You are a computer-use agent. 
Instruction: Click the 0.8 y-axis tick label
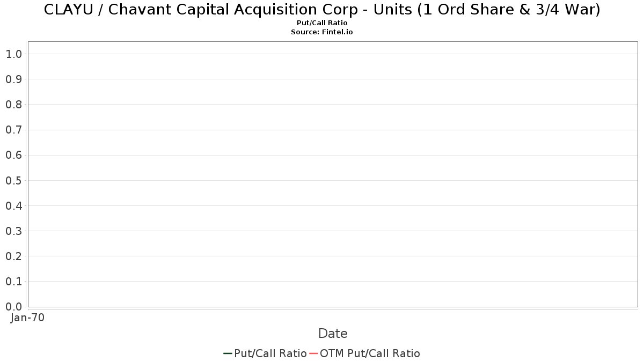pos(13,105)
